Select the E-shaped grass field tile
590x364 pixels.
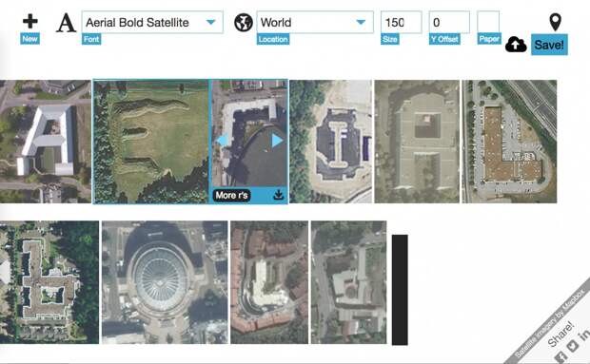151,142
